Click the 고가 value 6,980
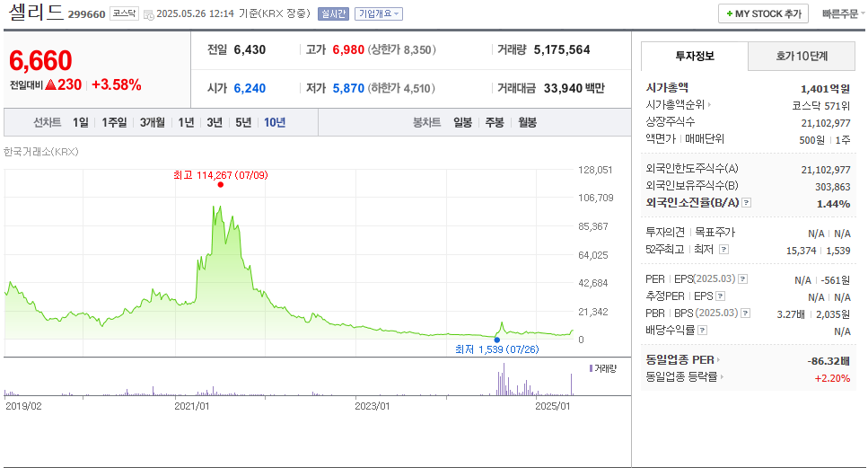The width and height of the screenshot is (868, 468). [x=348, y=49]
